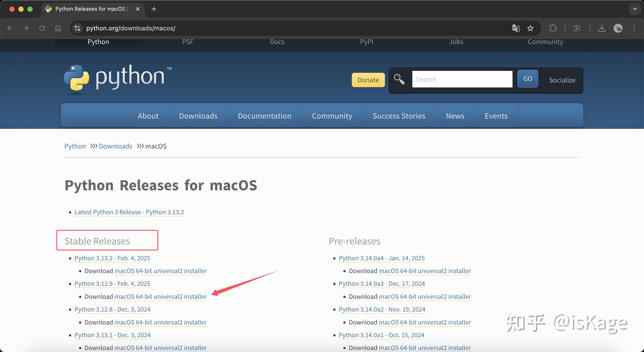
Task: Open the tab search chevron at top right
Action: (634, 9)
